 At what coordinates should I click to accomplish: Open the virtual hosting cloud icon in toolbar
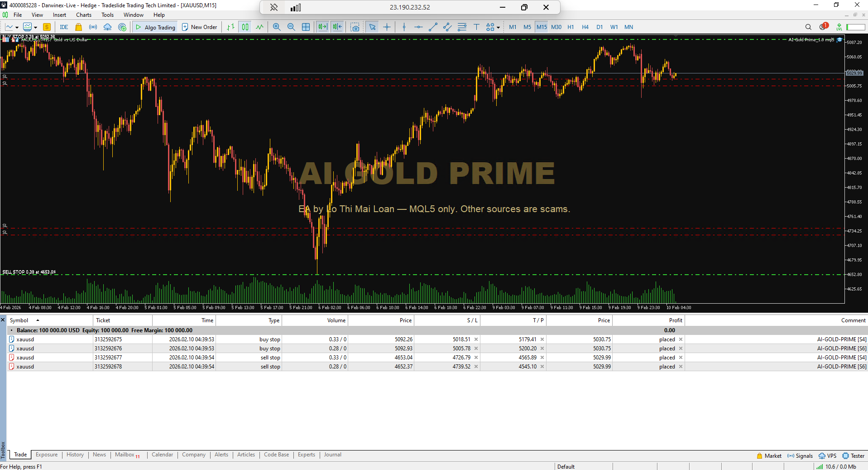tap(107, 27)
